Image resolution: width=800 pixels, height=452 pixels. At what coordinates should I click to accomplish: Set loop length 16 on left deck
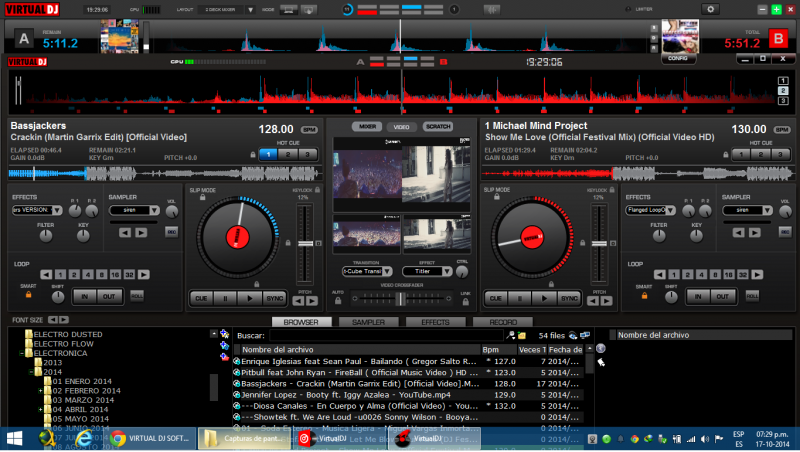click(x=116, y=274)
